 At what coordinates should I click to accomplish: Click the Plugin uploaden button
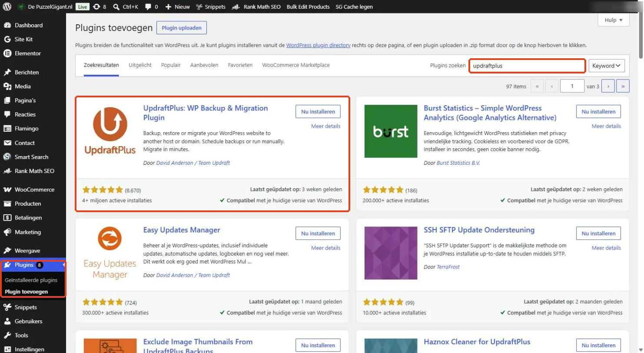182,28
